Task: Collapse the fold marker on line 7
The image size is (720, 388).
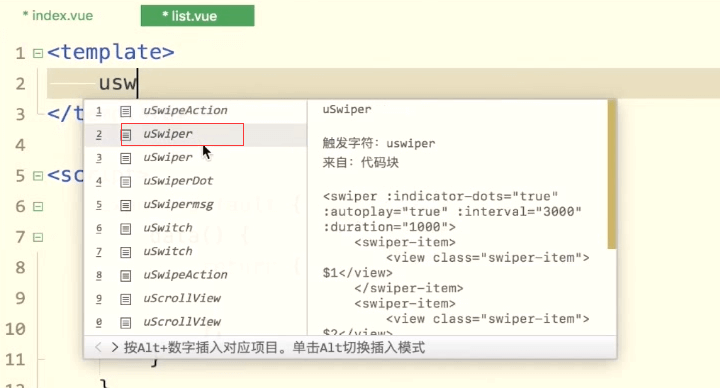Action: pyautogui.click(x=38, y=237)
